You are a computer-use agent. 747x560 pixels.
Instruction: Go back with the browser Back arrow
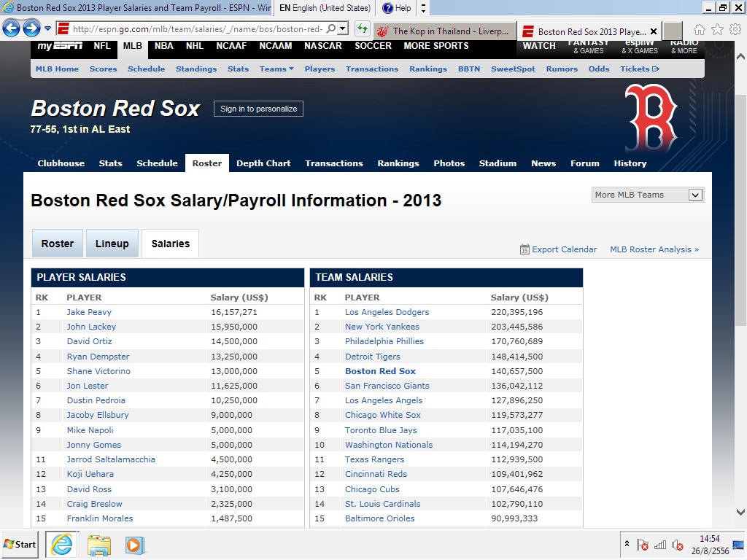(12, 28)
